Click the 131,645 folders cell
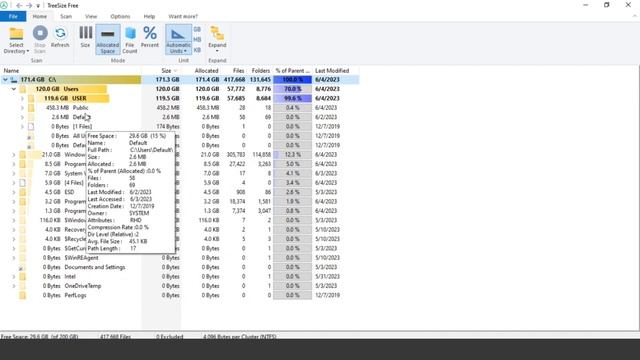 pyautogui.click(x=260, y=80)
